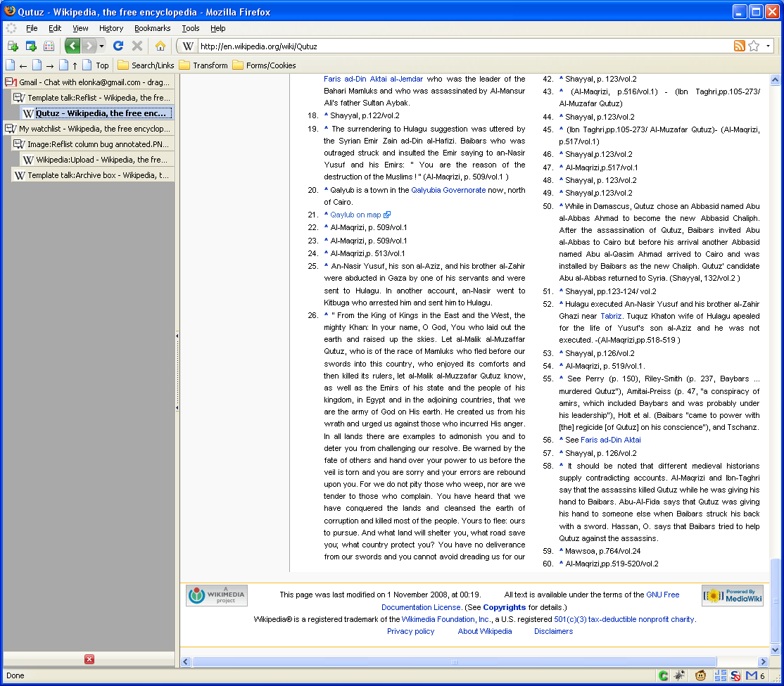Click the up-arrow page bookmarklet
Screen dimensions: 784x686
[x=68, y=65]
